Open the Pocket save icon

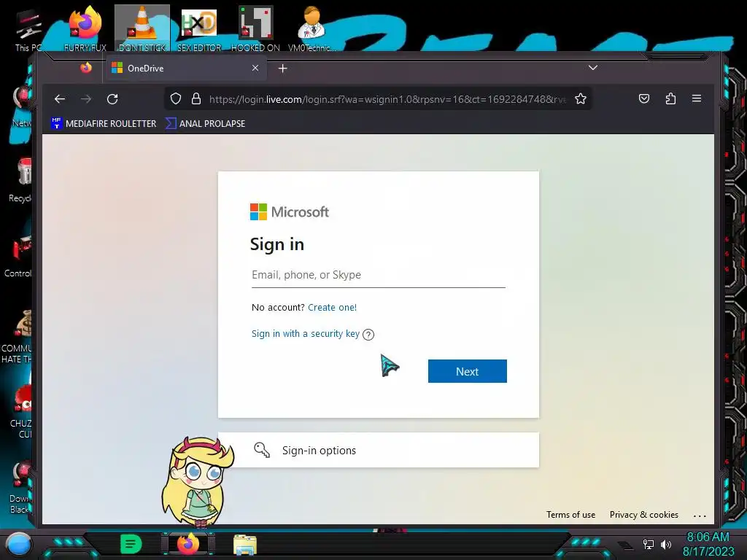pos(644,98)
